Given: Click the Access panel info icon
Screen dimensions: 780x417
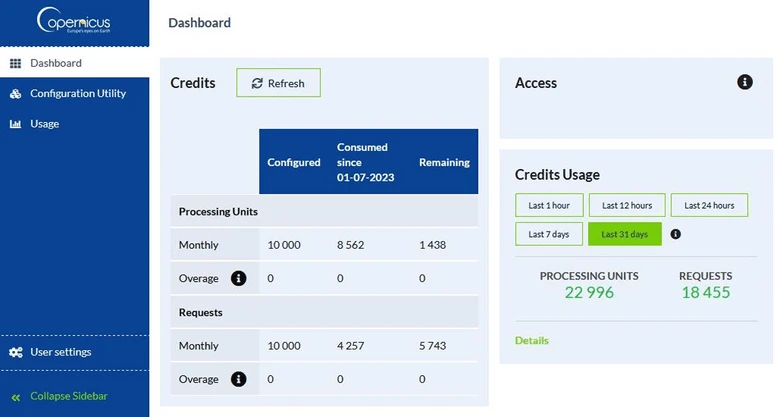Looking at the screenshot, I should click(745, 82).
